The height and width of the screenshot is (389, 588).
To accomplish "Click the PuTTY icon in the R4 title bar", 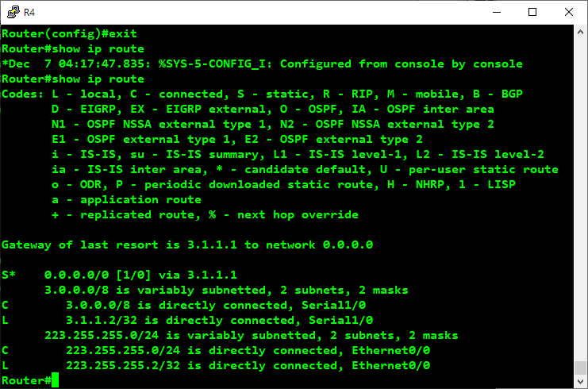I will (x=13, y=12).
